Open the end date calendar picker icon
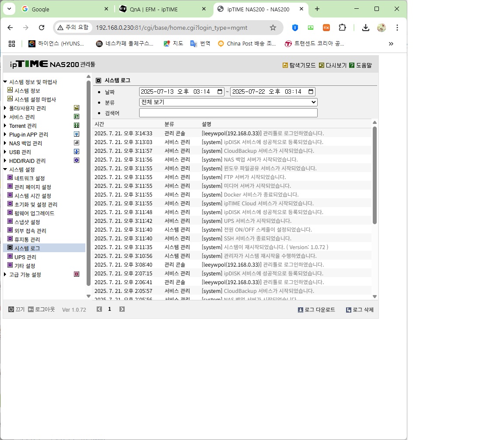The height and width of the screenshot is (440, 504). point(311,92)
